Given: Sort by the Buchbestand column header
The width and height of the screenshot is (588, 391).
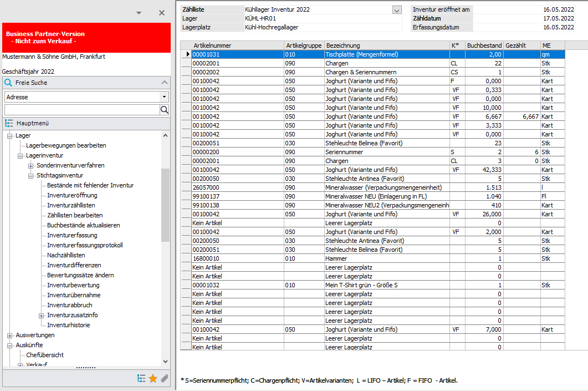Looking at the screenshot, I should pyautogui.click(x=484, y=45).
